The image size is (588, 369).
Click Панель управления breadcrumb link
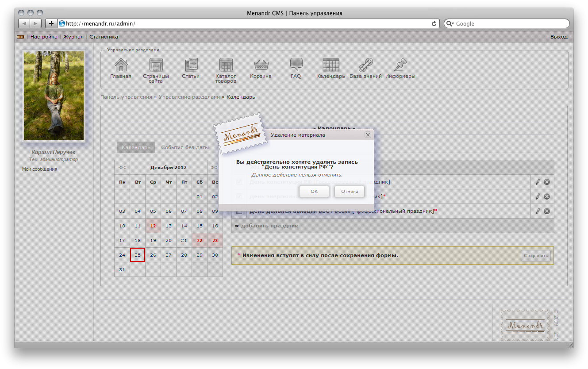coord(126,97)
